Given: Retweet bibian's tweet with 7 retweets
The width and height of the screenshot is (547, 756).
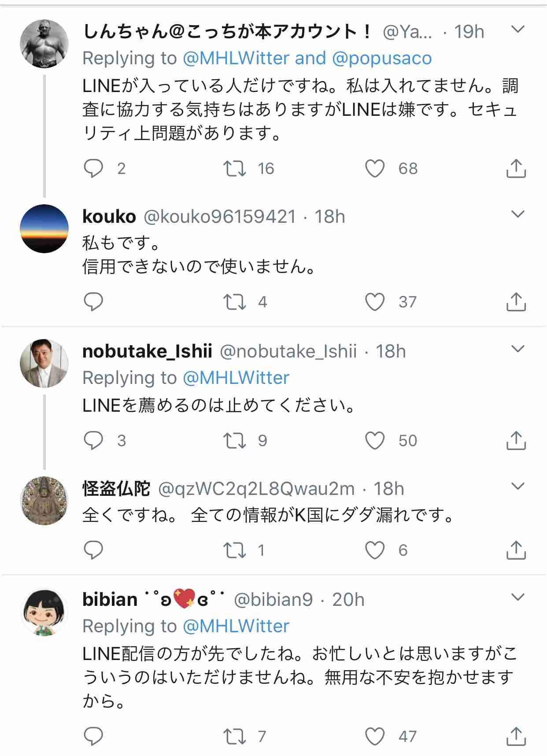Looking at the screenshot, I should coord(235,736).
